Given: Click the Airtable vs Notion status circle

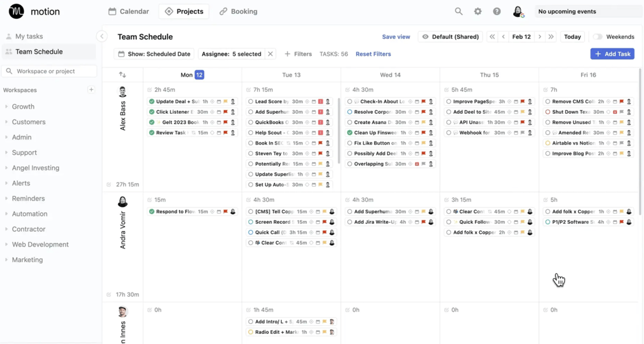Looking at the screenshot, I should [x=548, y=143].
